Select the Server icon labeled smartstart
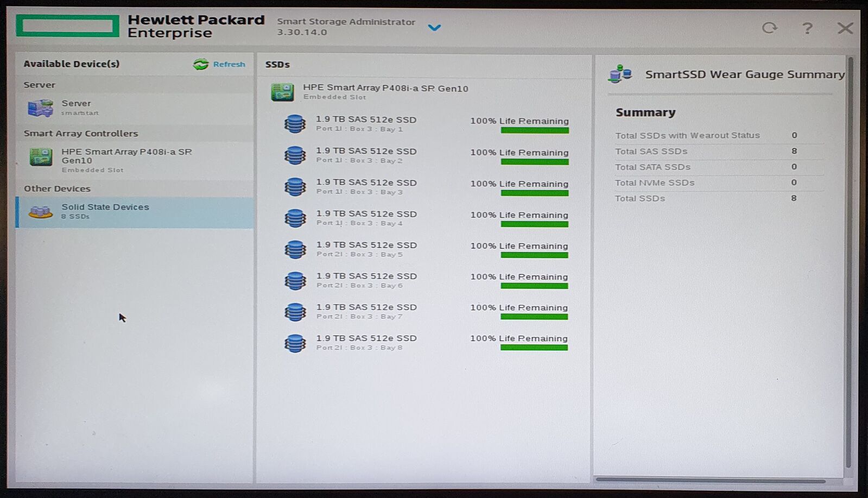 41,108
